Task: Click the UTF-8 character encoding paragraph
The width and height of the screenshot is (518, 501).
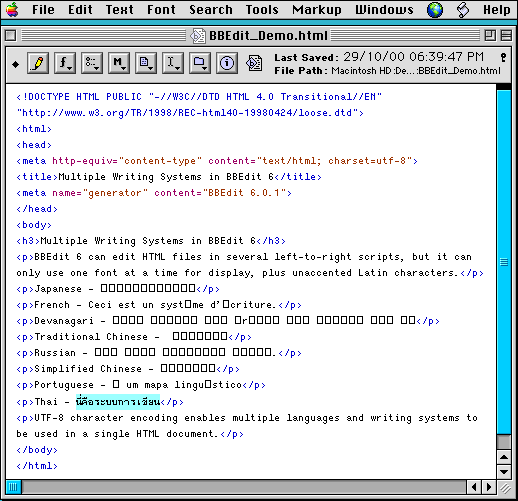Action: pos(247,426)
